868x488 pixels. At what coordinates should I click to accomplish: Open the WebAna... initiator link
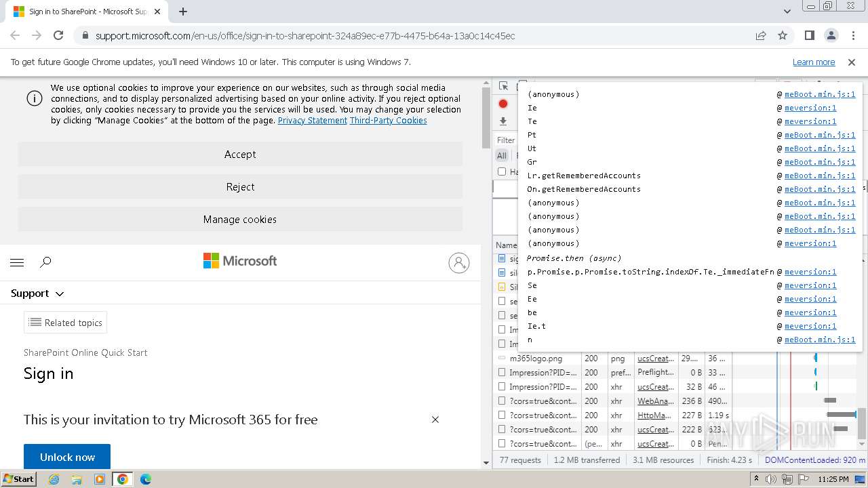pyautogui.click(x=656, y=401)
